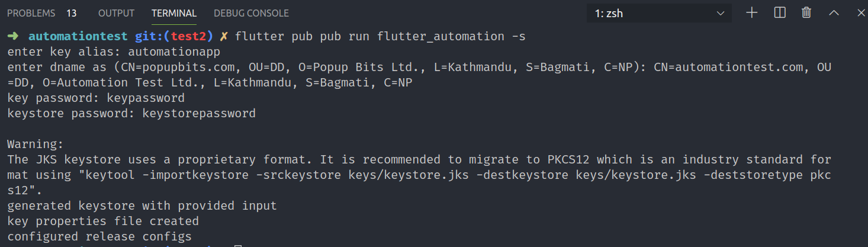Close the panel with the X icon
This screenshot has height=247, width=868.
click(x=860, y=12)
